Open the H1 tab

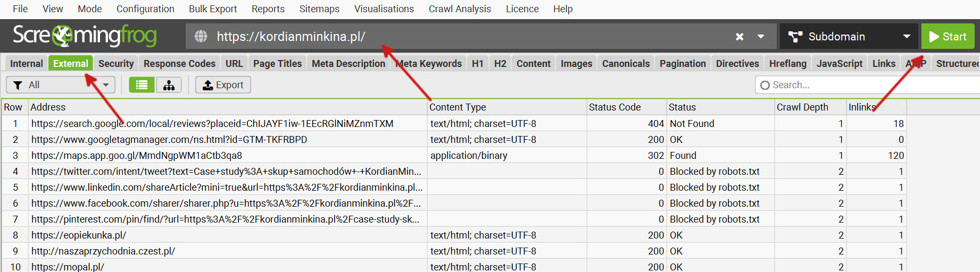click(x=478, y=64)
